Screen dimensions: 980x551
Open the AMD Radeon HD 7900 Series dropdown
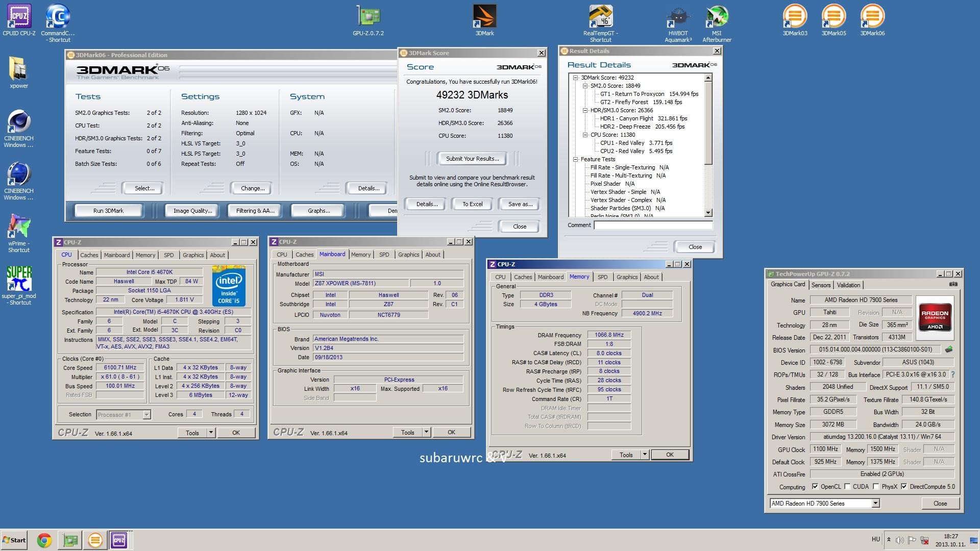point(875,504)
